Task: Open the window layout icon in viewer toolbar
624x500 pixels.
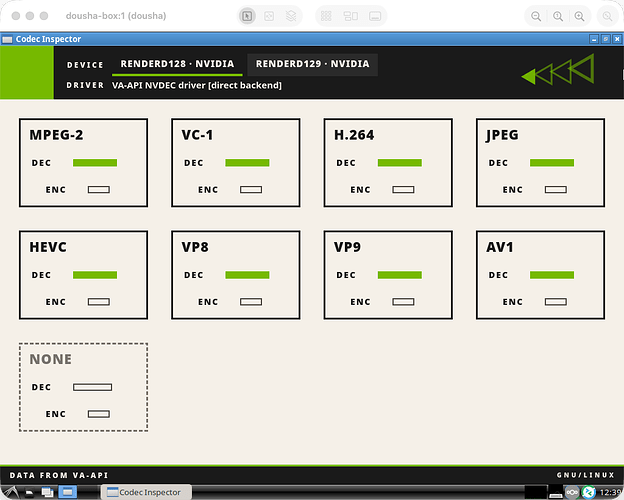Action: (x=351, y=16)
